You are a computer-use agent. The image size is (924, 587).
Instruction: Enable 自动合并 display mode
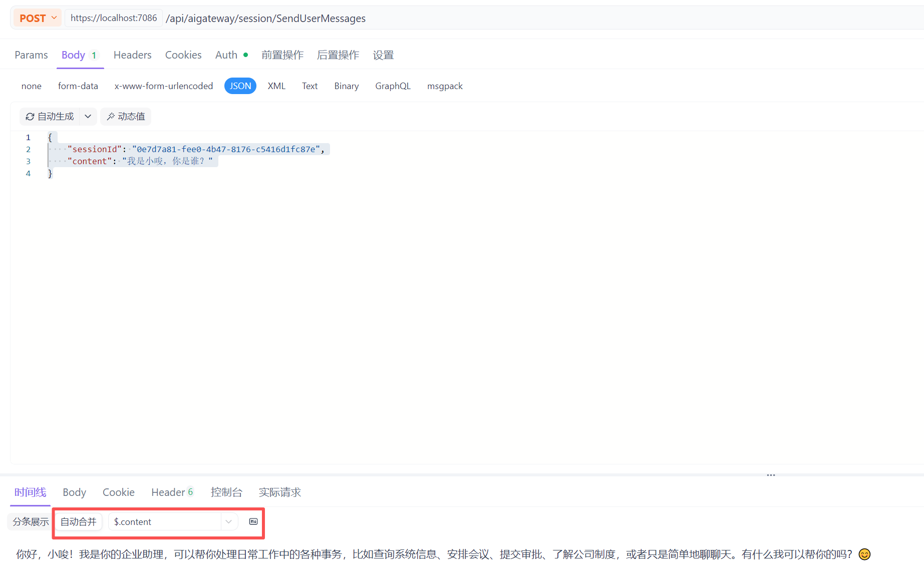pos(78,522)
